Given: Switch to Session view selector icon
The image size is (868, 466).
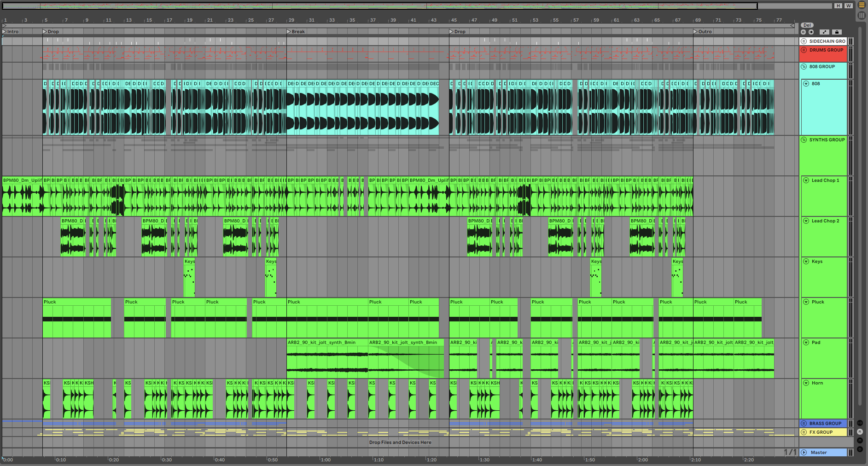Looking at the screenshot, I should [x=862, y=16].
